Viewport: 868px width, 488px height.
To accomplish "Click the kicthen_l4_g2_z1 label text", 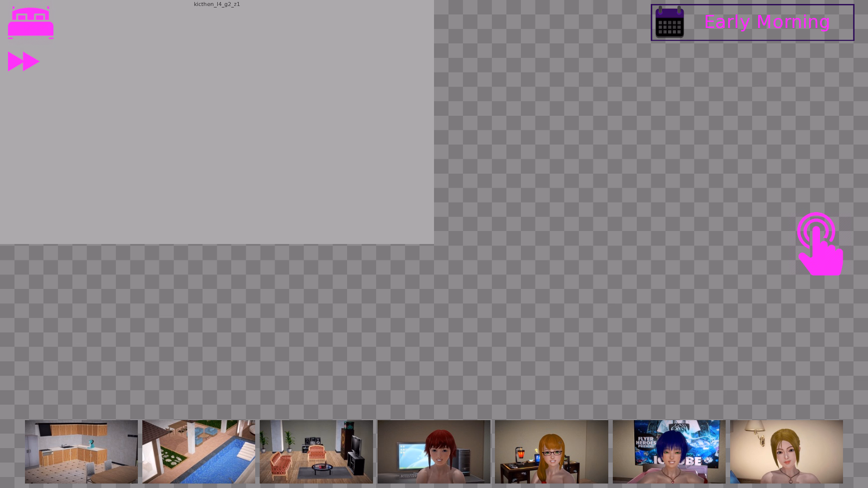I will (x=217, y=4).
